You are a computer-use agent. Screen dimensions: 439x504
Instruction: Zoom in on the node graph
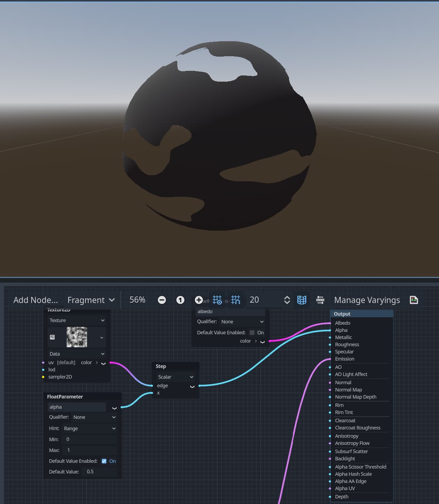pyautogui.click(x=198, y=300)
